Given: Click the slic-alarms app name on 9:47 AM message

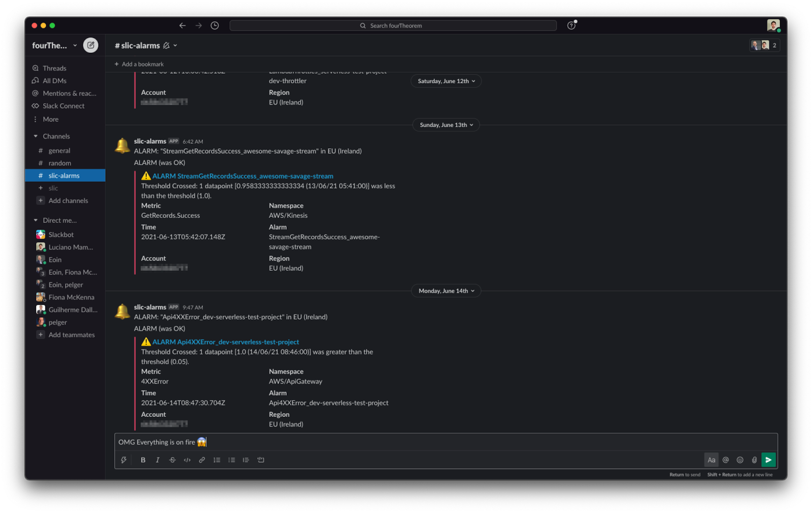Looking at the screenshot, I should click(150, 307).
